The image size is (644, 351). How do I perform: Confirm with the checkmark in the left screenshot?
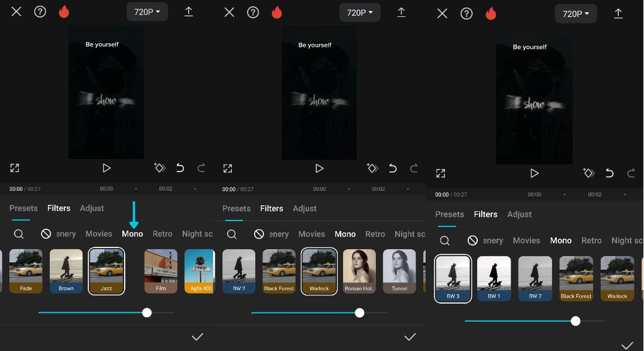coord(197,336)
